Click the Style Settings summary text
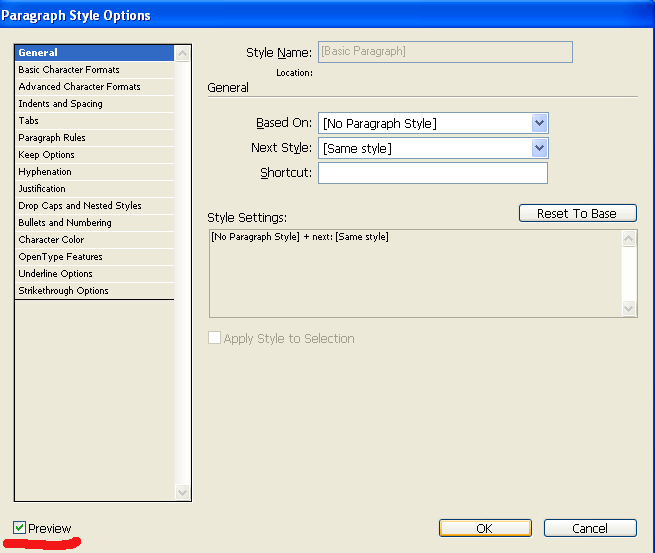655x553 pixels. coord(300,237)
